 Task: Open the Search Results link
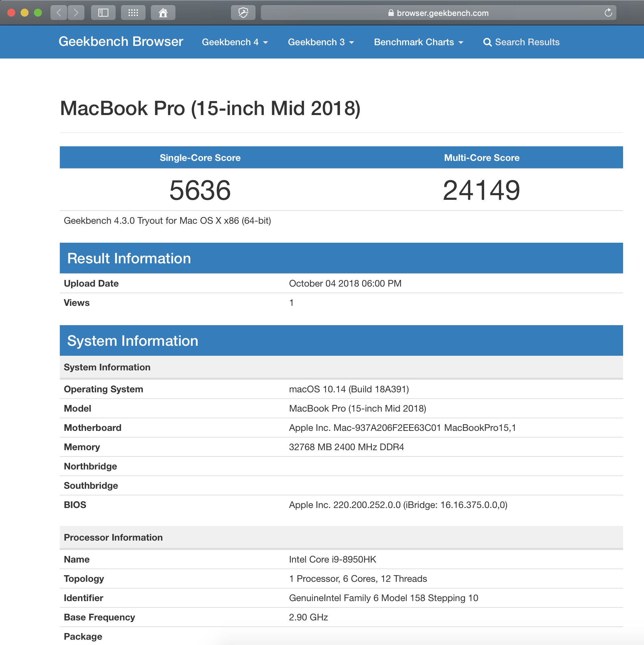tap(521, 42)
